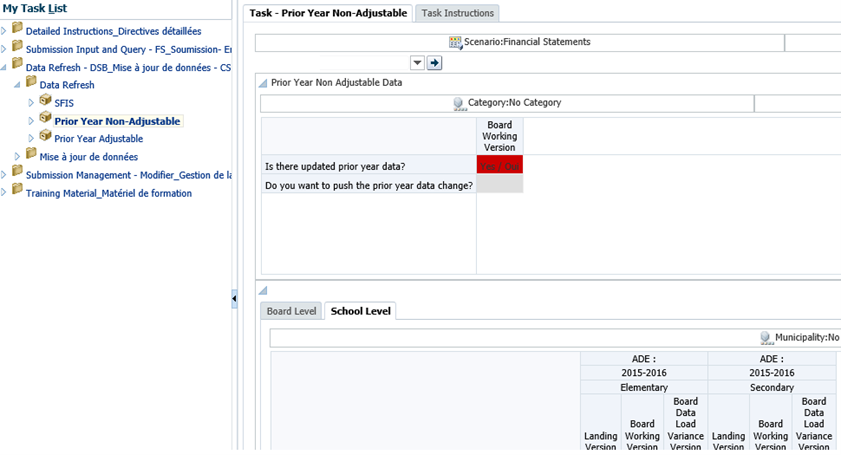This screenshot has width=841, height=455.
Task: Open the Submission Management task list
Action: click(129, 175)
